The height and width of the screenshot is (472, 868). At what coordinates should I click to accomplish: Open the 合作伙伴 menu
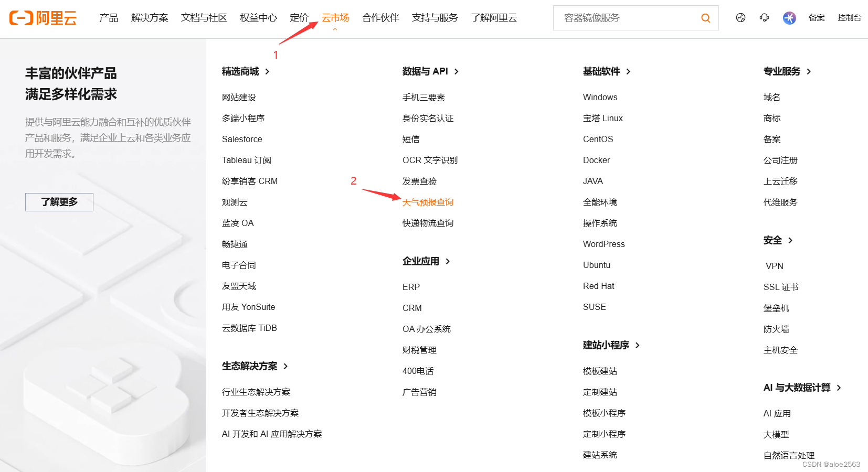tap(380, 18)
